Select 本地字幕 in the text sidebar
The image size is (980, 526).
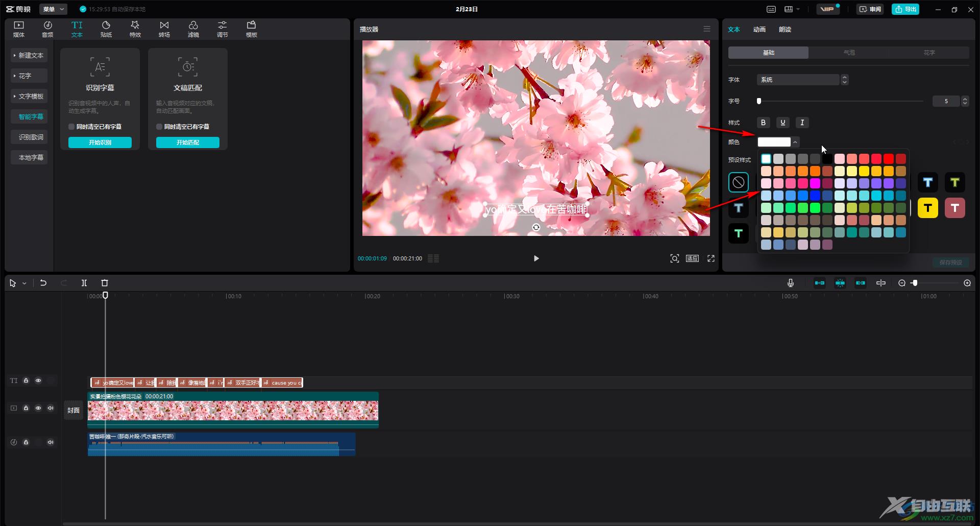(30, 157)
